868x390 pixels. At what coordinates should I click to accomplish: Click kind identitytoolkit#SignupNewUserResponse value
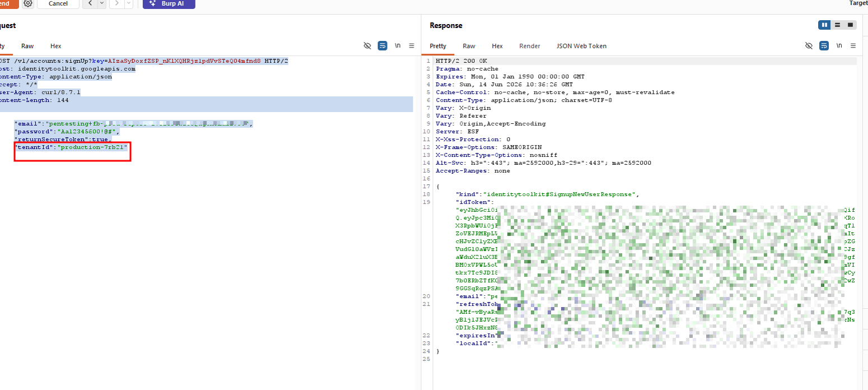(561, 194)
